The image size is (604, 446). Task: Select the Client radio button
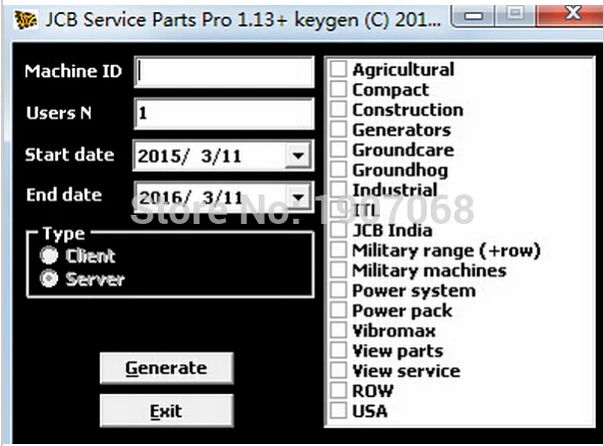click(x=49, y=255)
